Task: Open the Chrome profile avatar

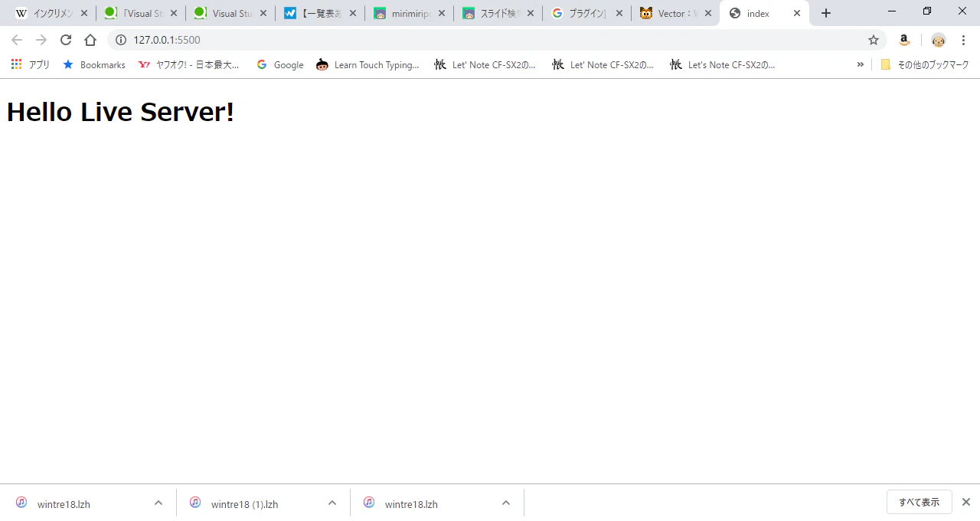Action: (939, 40)
